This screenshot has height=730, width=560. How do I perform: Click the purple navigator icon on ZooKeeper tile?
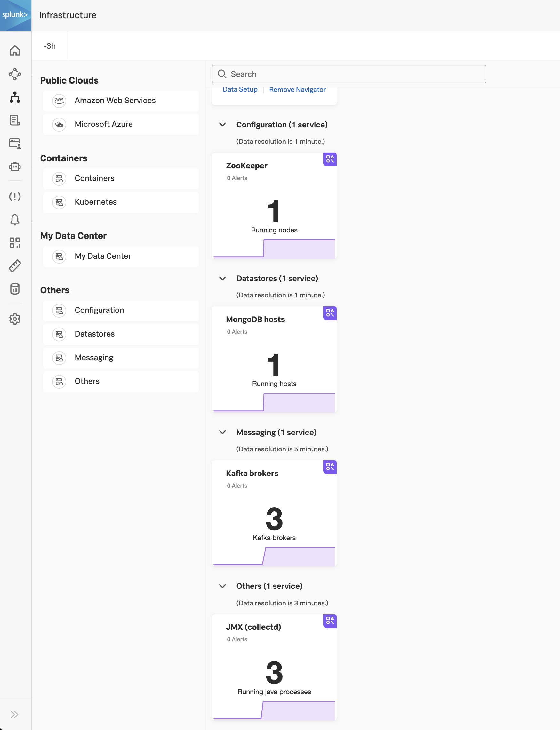coord(330,160)
